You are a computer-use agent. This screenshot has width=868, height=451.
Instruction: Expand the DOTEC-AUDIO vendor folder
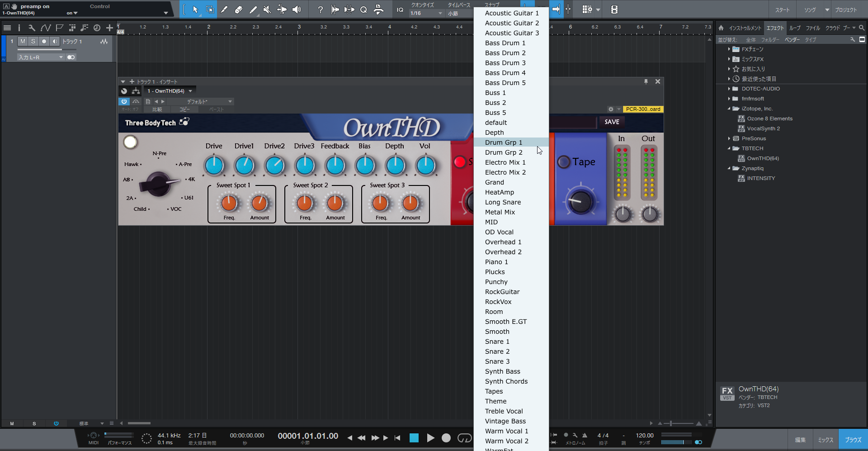point(729,89)
